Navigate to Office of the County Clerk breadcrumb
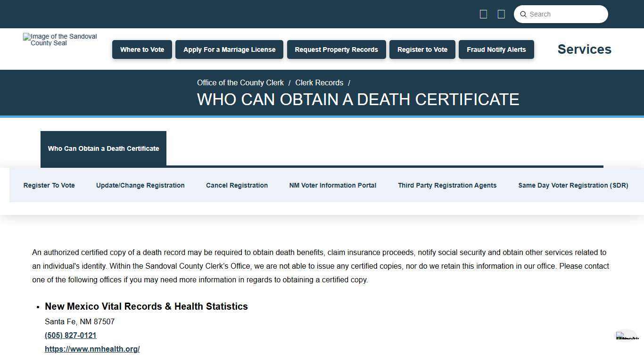644x362 pixels. pos(240,82)
